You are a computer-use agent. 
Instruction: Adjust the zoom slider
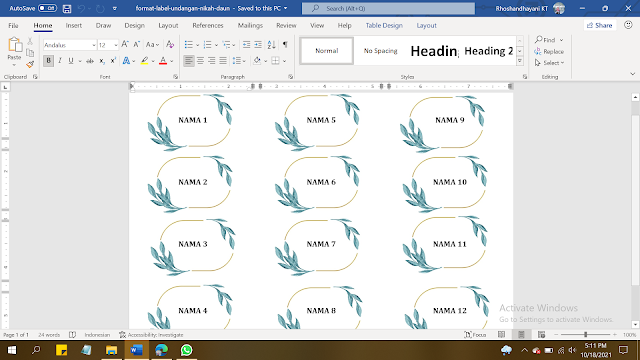click(585, 335)
